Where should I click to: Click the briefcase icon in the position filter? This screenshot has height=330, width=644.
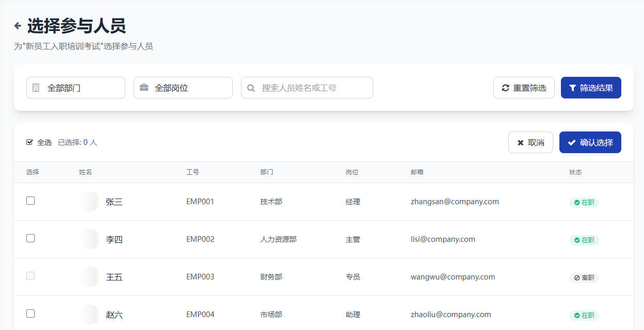(x=144, y=88)
